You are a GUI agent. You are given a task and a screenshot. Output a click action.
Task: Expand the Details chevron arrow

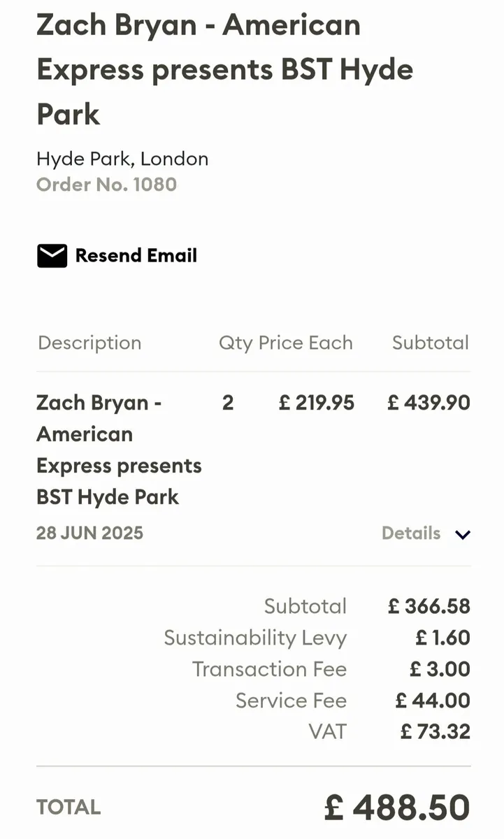point(463,534)
